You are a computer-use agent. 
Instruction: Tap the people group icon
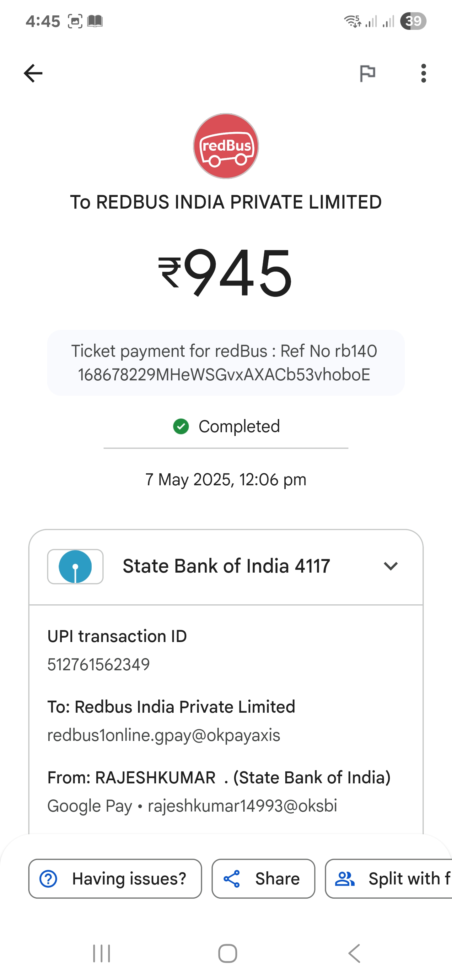coord(345,879)
